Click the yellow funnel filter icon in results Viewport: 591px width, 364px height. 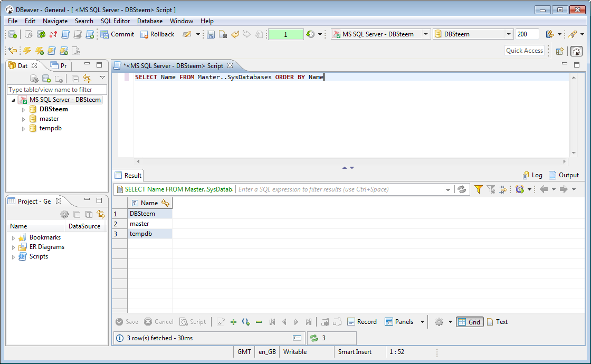(x=478, y=189)
